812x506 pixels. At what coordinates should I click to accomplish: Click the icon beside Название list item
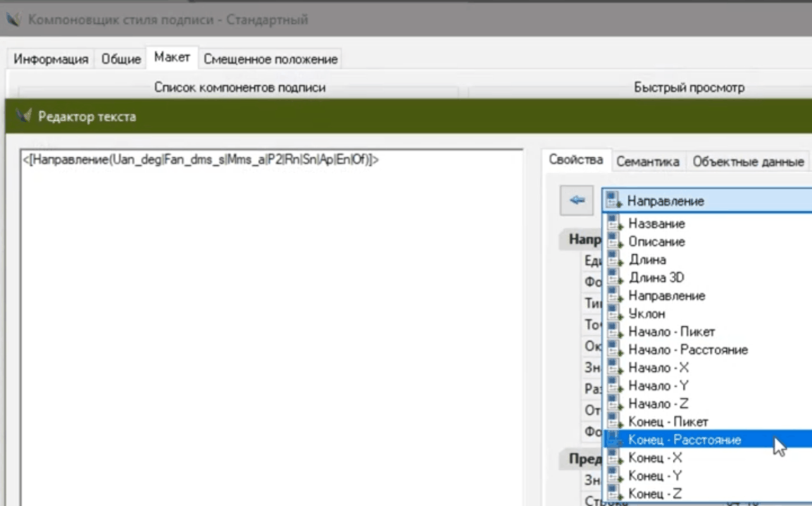[x=615, y=223]
